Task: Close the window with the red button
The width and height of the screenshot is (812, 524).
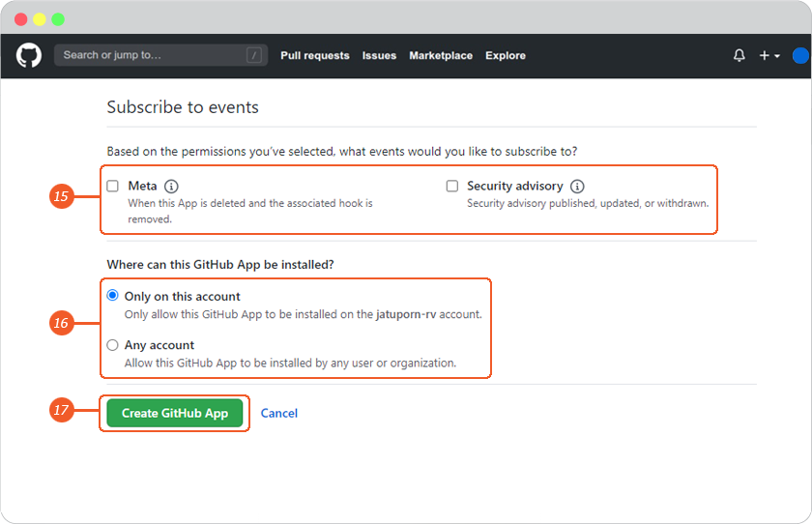Action: tap(20, 19)
